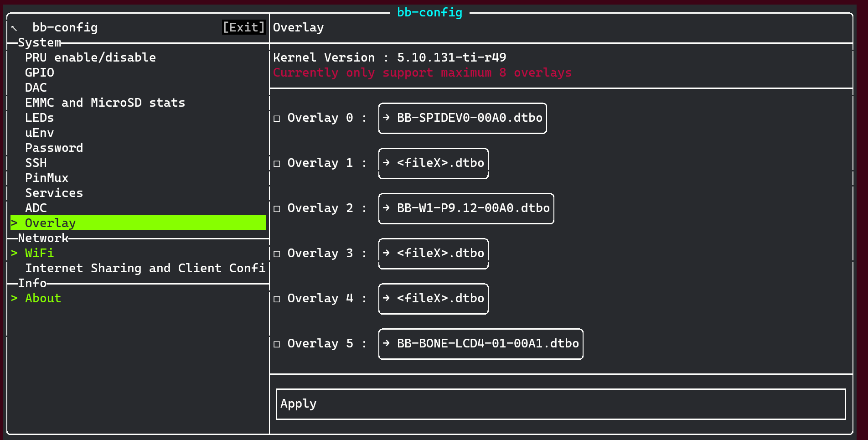Open the PinMux settings item
Viewport: 868px width, 440px height.
click(46, 178)
